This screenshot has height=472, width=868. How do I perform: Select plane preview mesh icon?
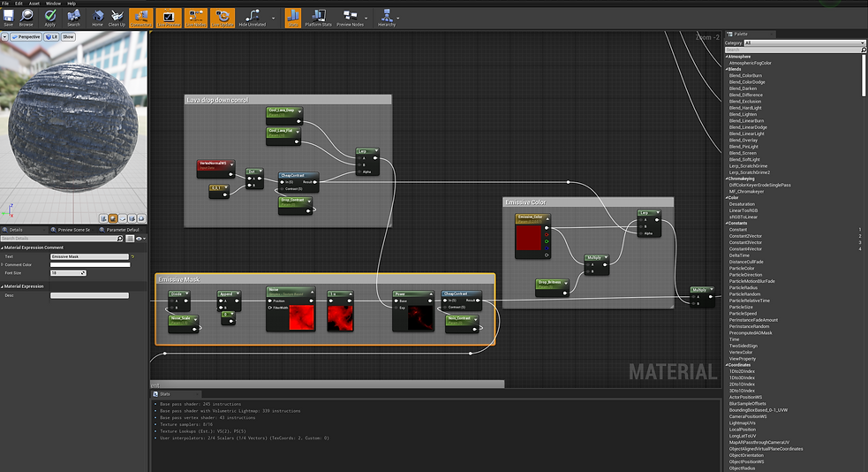pyautogui.click(x=123, y=218)
